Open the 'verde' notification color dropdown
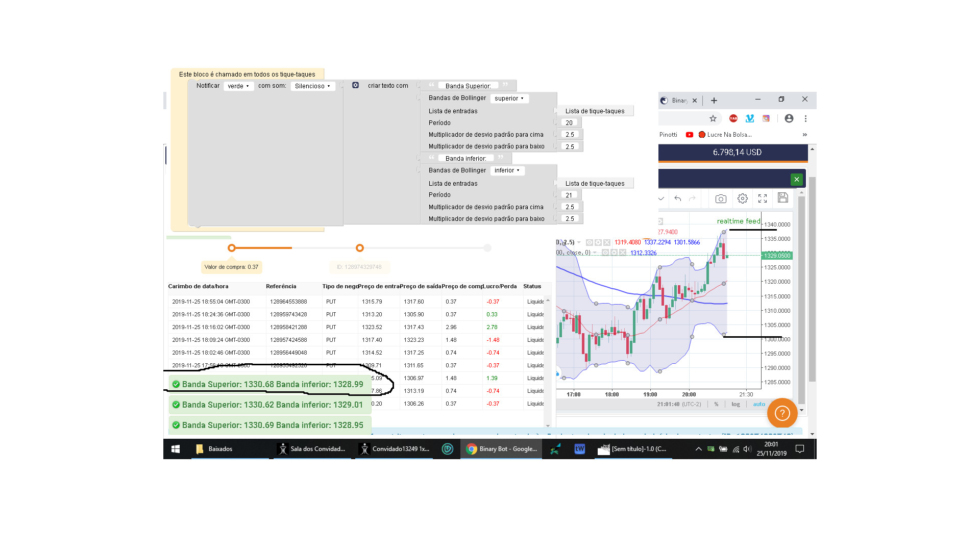Image resolution: width=980 pixels, height=551 pixels. 238,86
